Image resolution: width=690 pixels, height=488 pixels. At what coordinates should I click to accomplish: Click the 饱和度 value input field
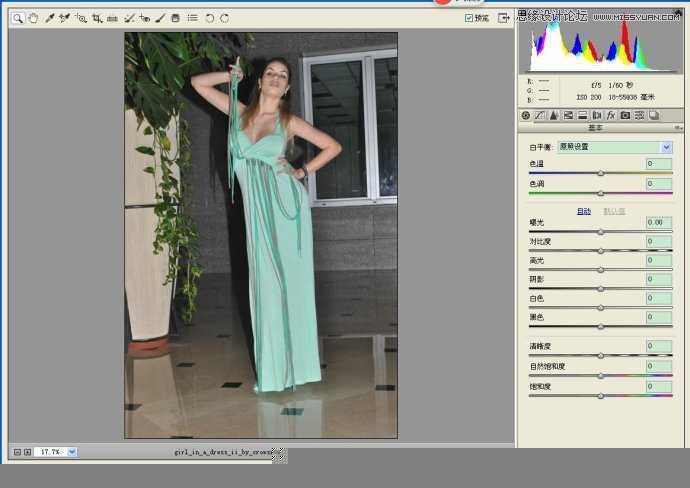(x=659, y=387)
